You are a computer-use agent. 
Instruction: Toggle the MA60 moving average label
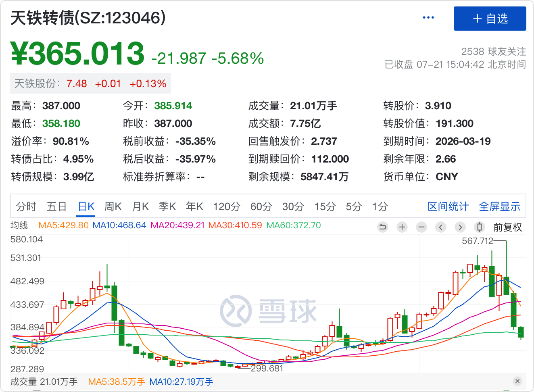(x=294, y=225)
